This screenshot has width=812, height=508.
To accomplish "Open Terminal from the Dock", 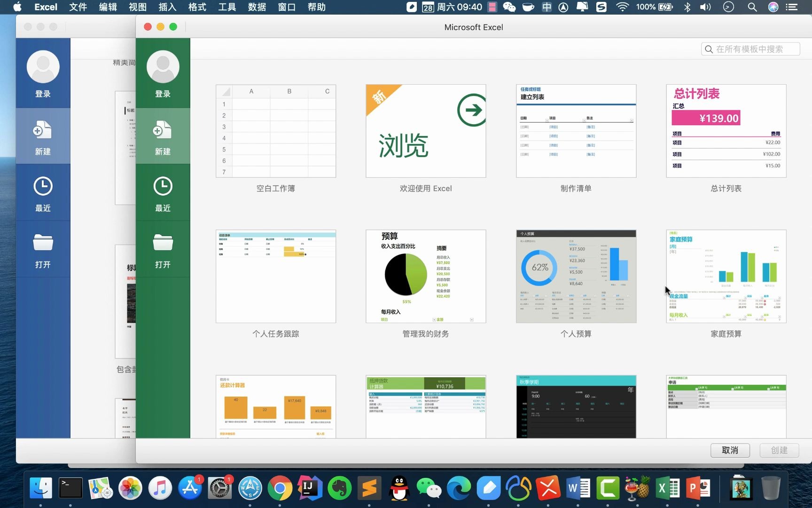I will coord(70,488).
